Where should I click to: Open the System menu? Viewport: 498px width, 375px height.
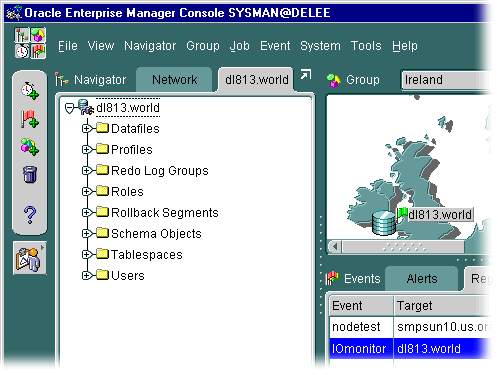point(320,46)
